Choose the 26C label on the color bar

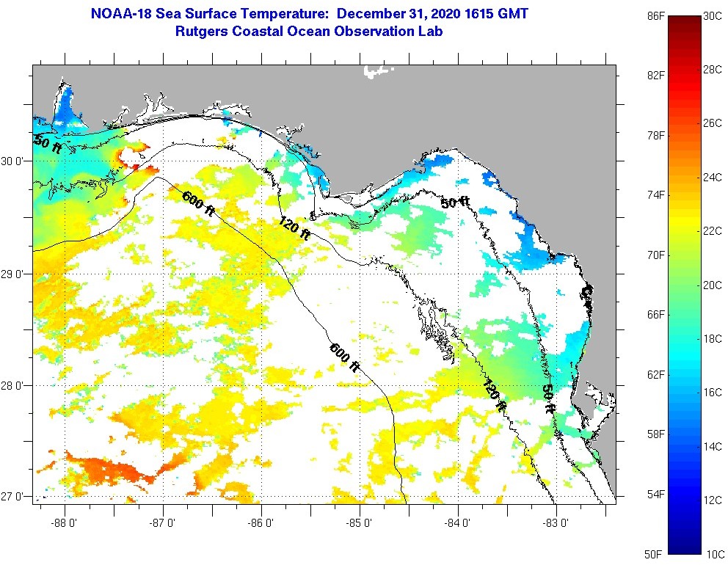712,123
